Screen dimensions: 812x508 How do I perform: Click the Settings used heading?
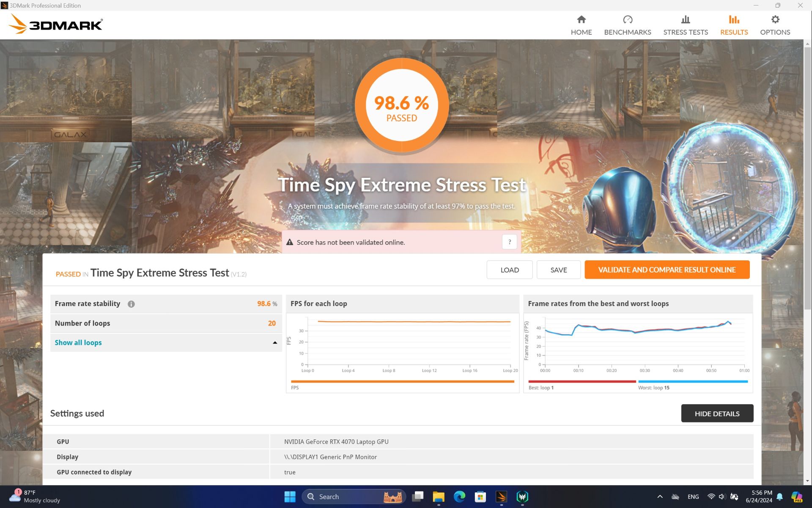click(77, 413)
